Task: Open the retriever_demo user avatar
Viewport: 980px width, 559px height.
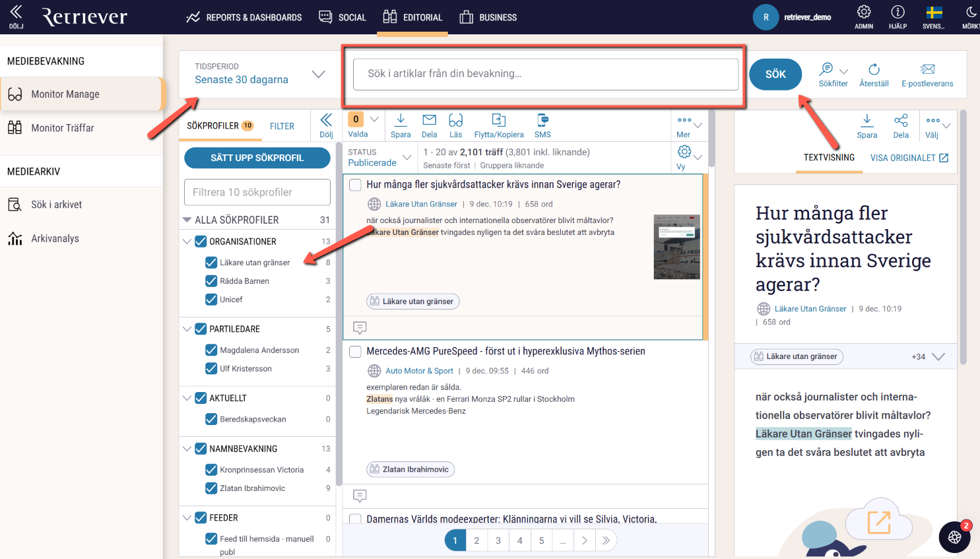Action: coord(766,17)
